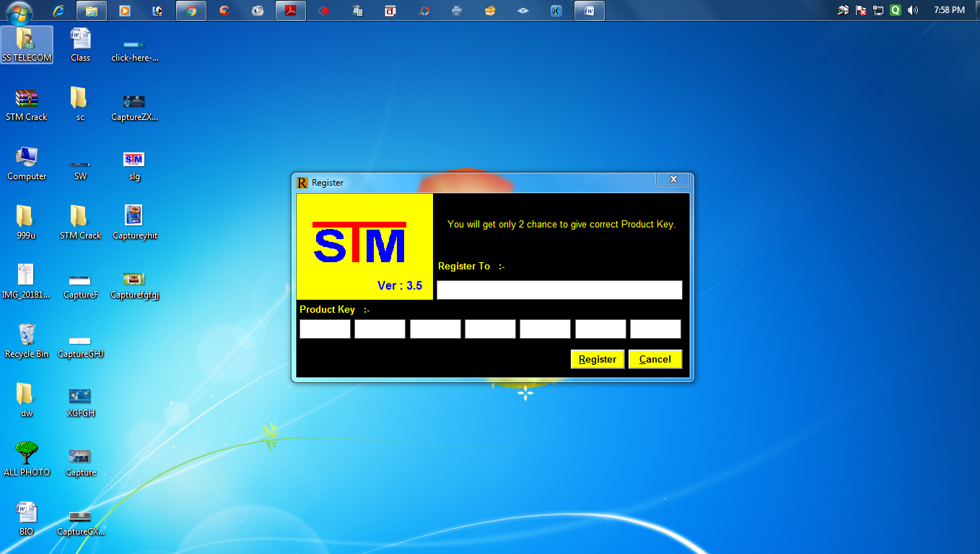The width and height of the screenshot is (980, 554).
Task: Click the seventh Product Key box
Action: [x=655, y=329]
